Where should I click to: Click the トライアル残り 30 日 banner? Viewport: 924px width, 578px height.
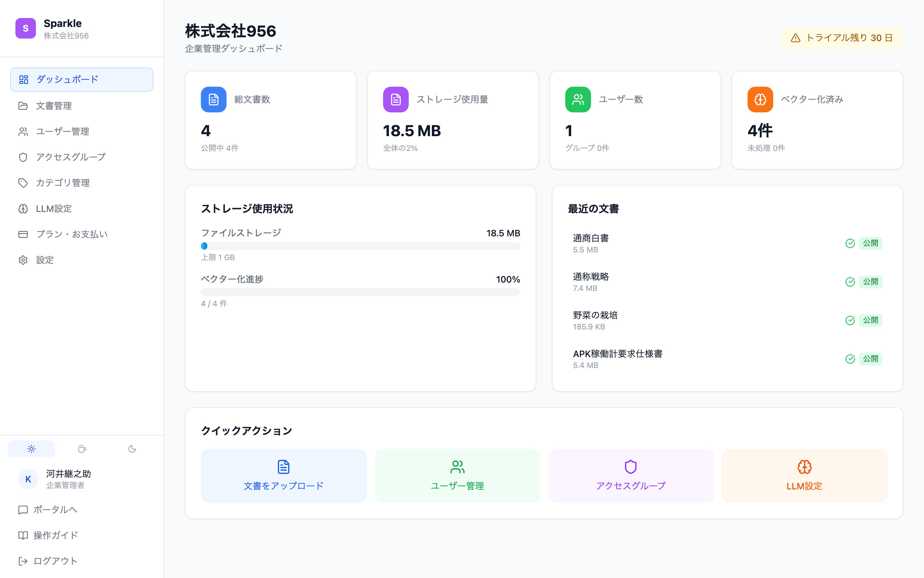[842, 38]
